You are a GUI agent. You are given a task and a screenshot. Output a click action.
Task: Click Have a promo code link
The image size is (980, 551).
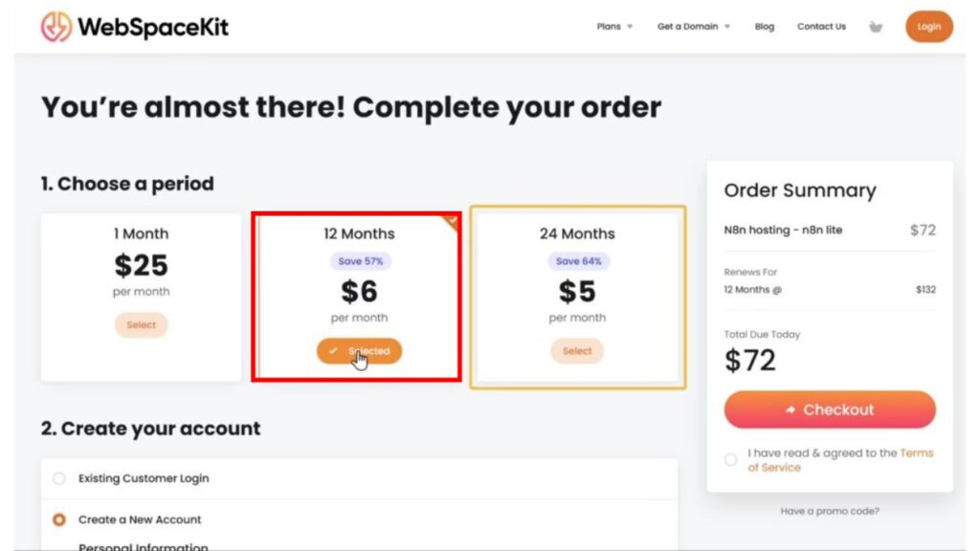tap(830, 511)
